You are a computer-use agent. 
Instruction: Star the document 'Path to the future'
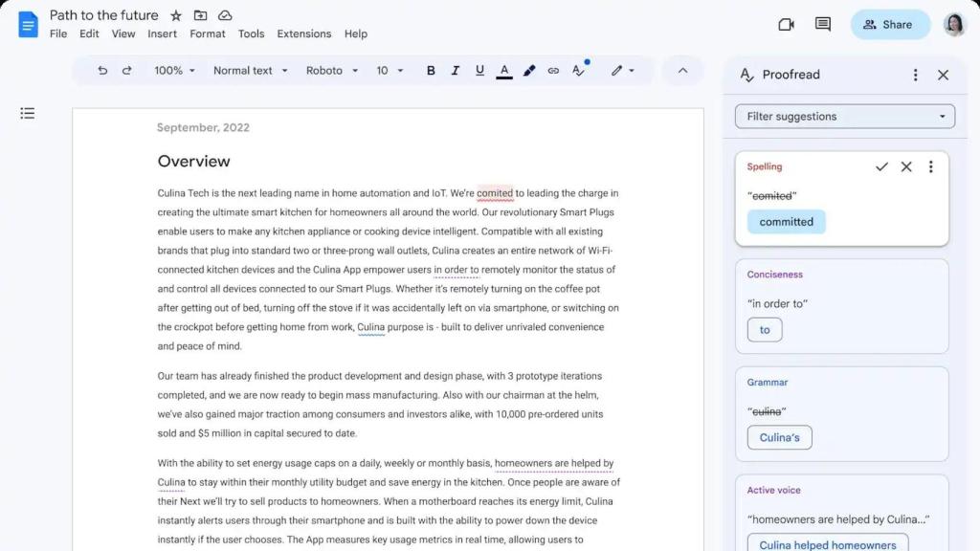[175, 15]
